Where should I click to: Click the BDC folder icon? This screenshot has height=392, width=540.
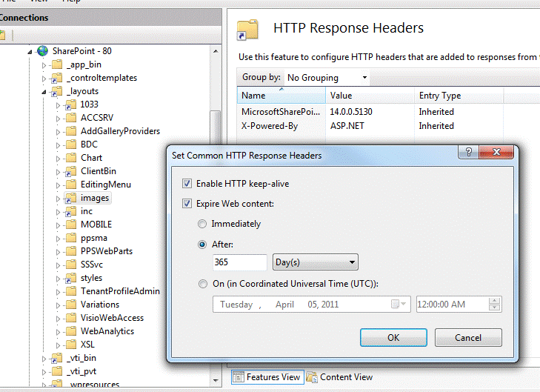pos(71,144)
